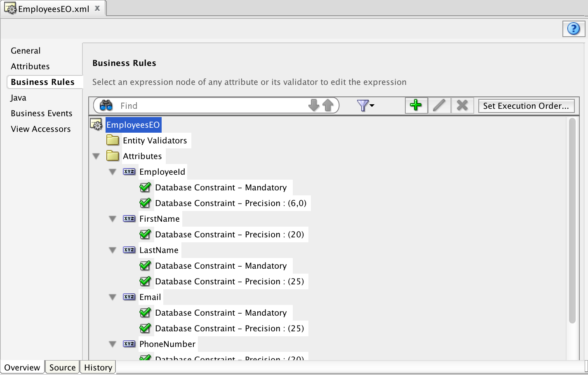Click the funnel filter icon in the toolbar
This screenshot has height=375, width=588.
(362, 105)
